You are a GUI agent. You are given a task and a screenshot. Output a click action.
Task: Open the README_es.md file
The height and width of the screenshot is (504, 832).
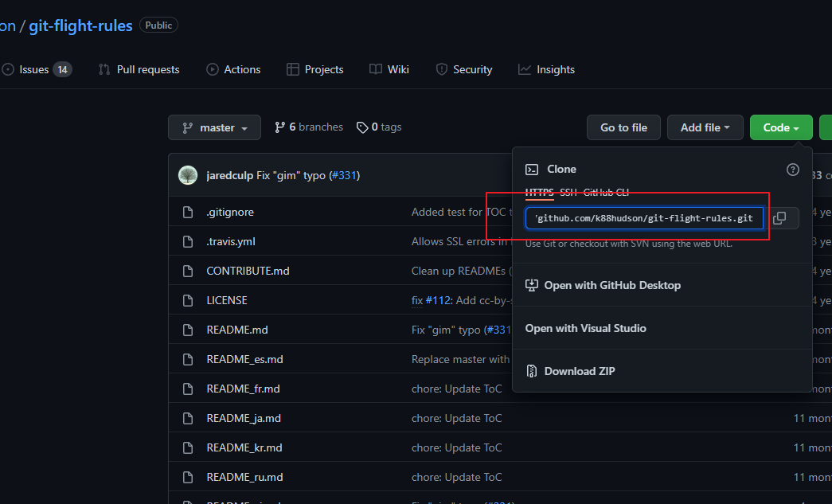pyautogui.click(x=244, y=359)
